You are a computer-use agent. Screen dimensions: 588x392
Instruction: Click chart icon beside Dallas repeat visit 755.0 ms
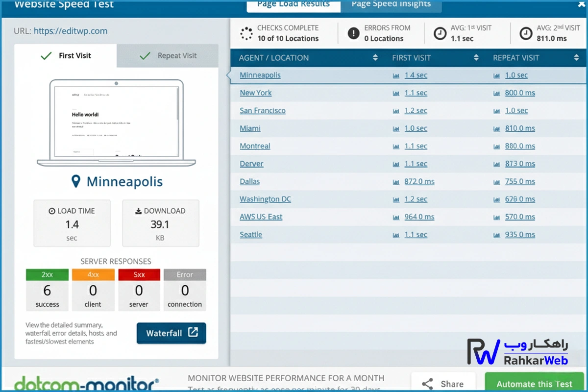[x=497, y=182]
